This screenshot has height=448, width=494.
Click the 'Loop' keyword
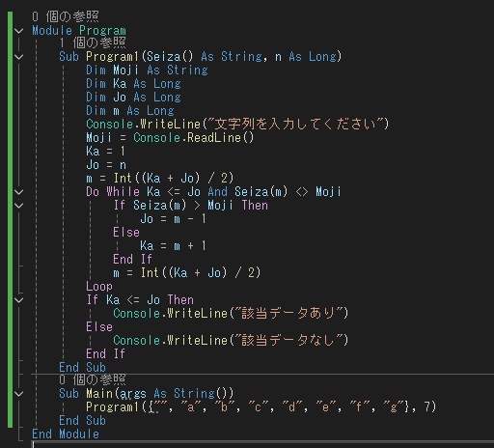click(99, 287)
